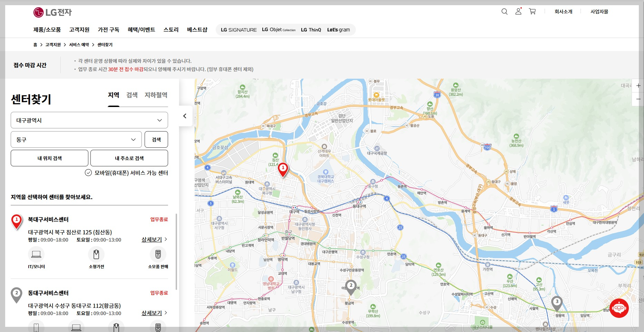Screen dimensions: 644x332
Task: Go to 서비스 예약 in breadcrumb
Action: coord(79,45)
